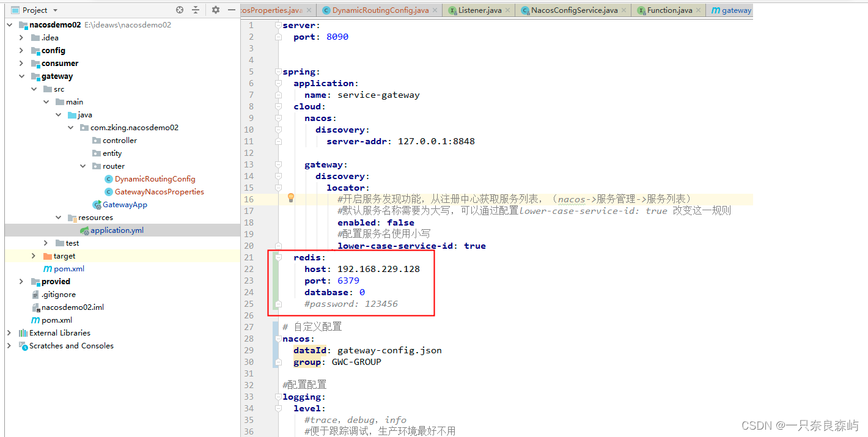Click the port value 8090
Screen dimensions: 868x437
pos(337,37)
